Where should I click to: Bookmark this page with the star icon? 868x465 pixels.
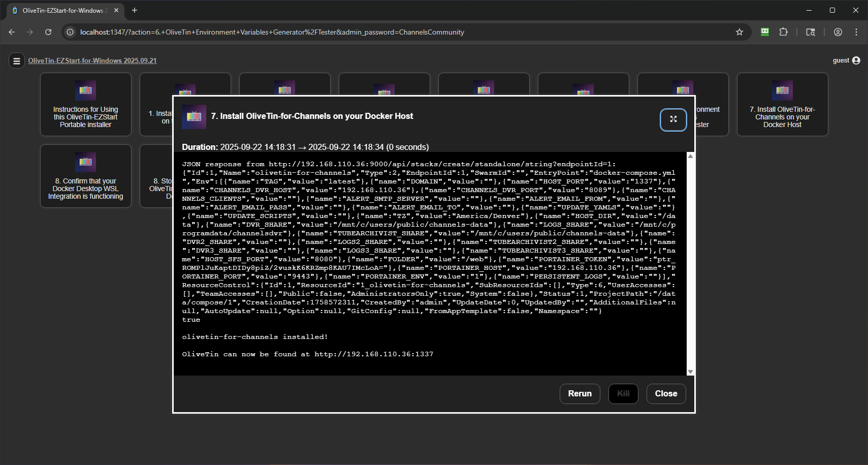pos(740,32)
